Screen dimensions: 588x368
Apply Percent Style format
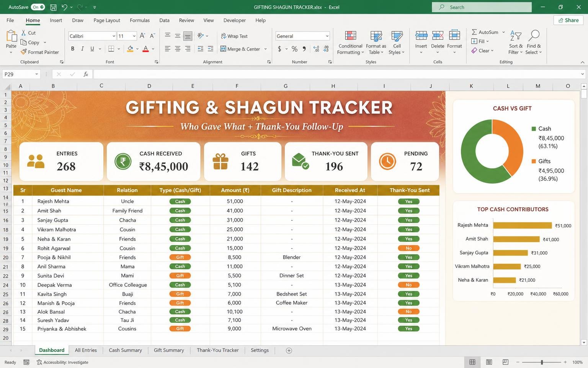pos(294,49)
